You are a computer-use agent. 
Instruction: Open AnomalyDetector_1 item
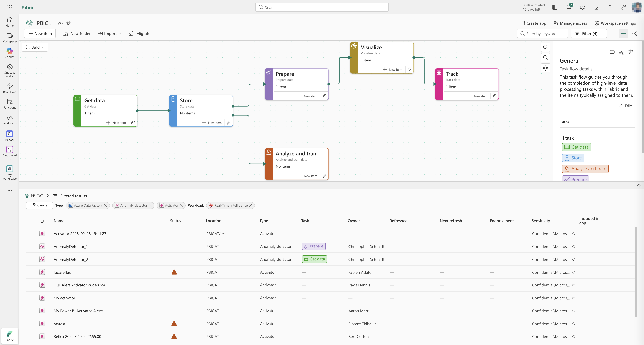[x=70, y=247]
